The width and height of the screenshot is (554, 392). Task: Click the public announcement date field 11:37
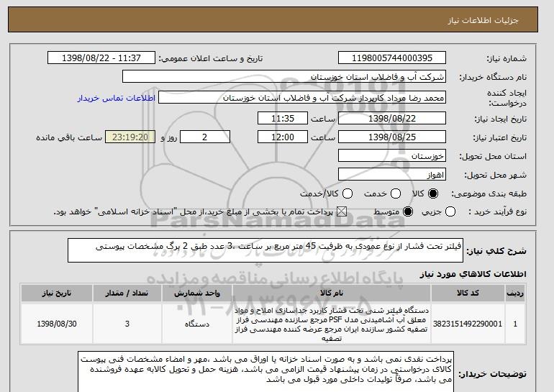[101, 58]
